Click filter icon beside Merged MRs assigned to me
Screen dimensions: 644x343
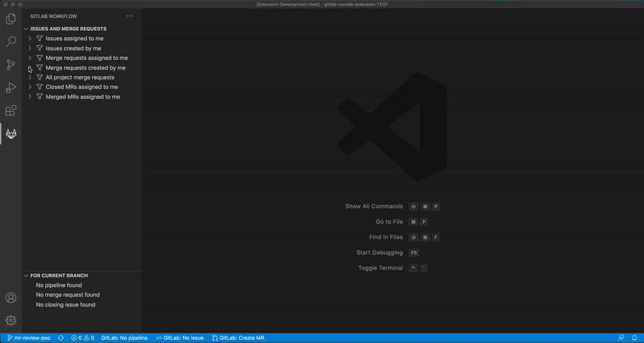click(x=40, y=97)
